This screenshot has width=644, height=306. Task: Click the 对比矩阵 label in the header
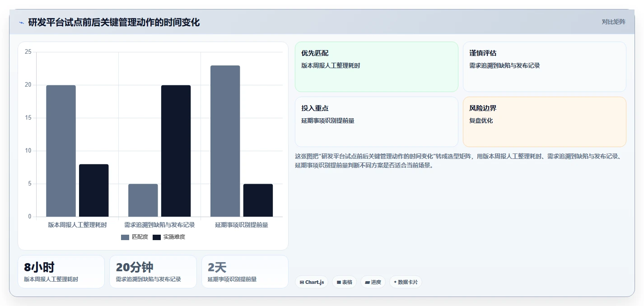[x=614, y=22]
